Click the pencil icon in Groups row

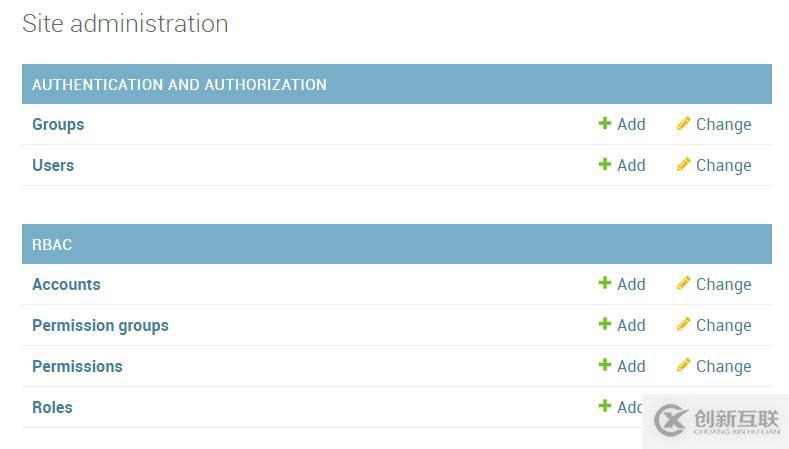coord(684,124)
